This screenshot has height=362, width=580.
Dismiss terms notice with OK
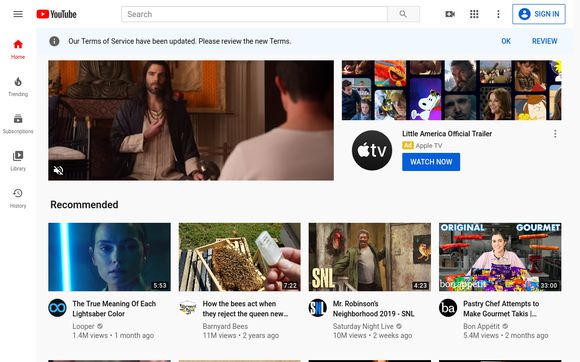pos(506,41)
